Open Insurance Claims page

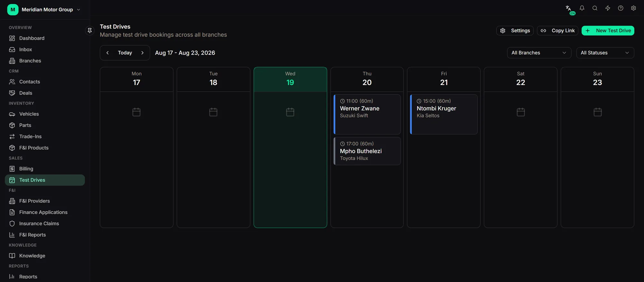point(45,224)
